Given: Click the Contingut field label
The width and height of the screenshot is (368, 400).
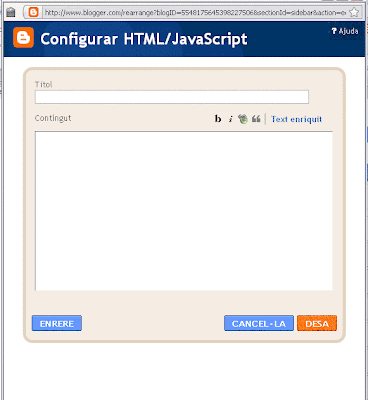Looking at the screenshot, I should (53, 118).
